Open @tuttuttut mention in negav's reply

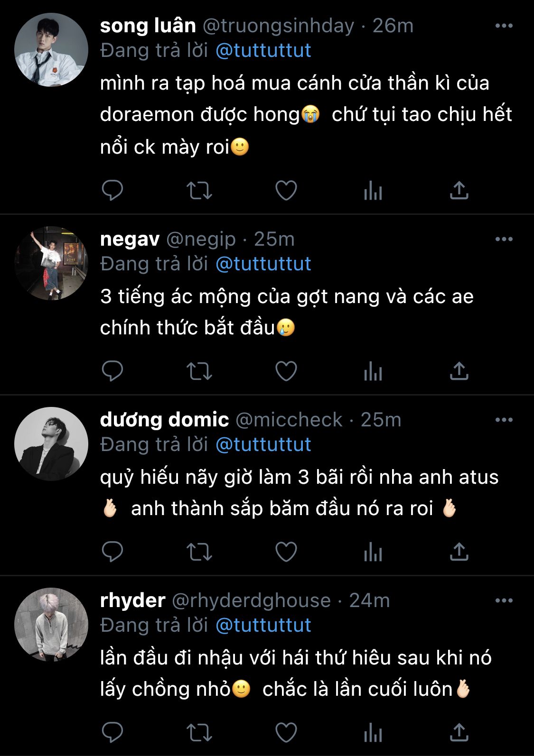click(263, 264)
